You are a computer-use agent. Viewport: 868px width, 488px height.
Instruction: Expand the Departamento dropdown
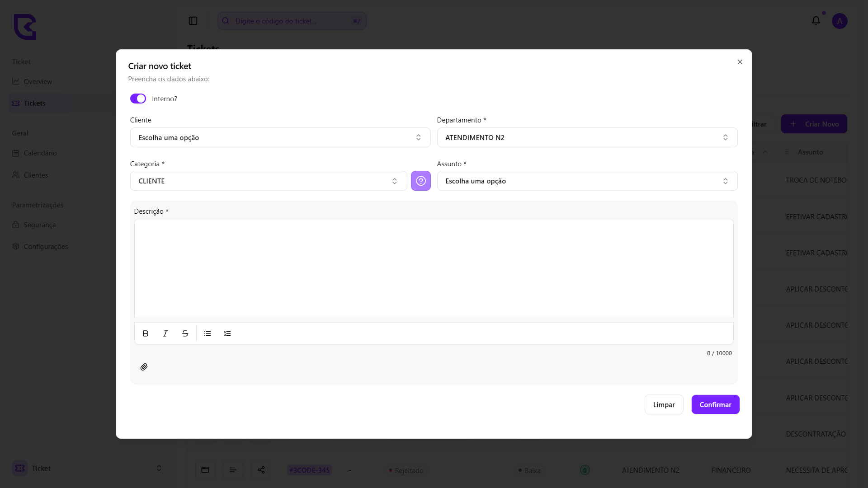click(x=587, y=137)
